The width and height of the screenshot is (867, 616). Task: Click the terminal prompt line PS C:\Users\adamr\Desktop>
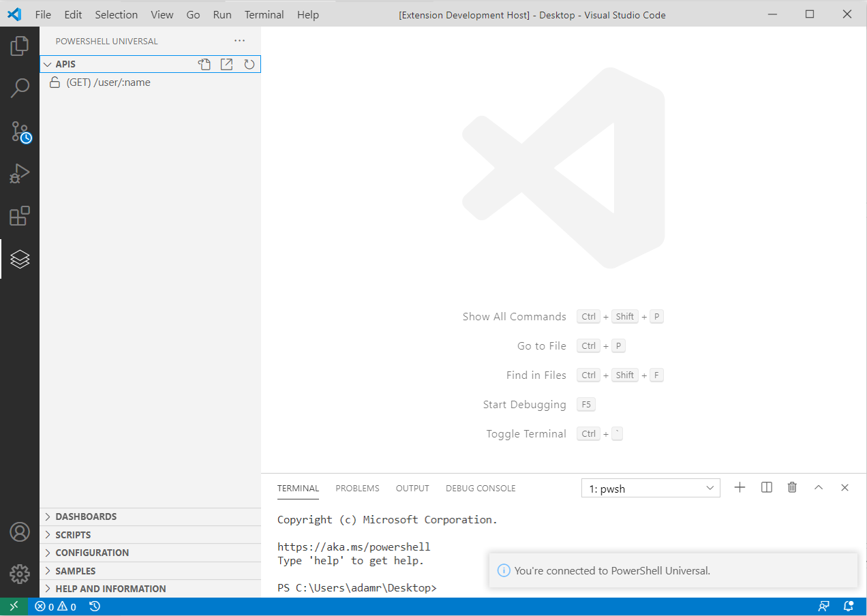pos(356,588)
